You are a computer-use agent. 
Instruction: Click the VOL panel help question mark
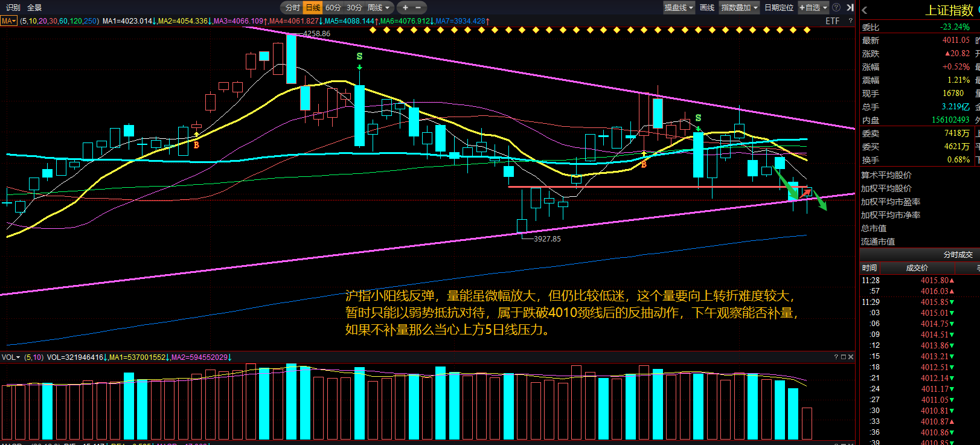(x=836, y=357)
